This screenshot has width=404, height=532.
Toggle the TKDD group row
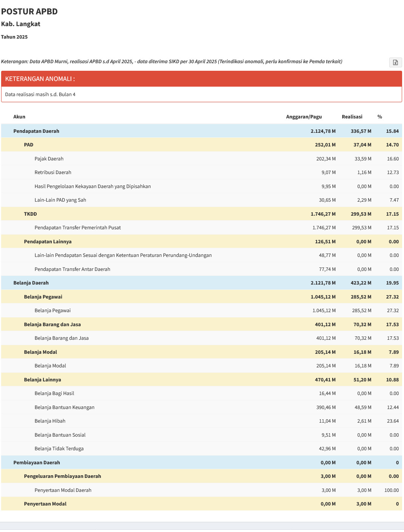tap(202, 214)
